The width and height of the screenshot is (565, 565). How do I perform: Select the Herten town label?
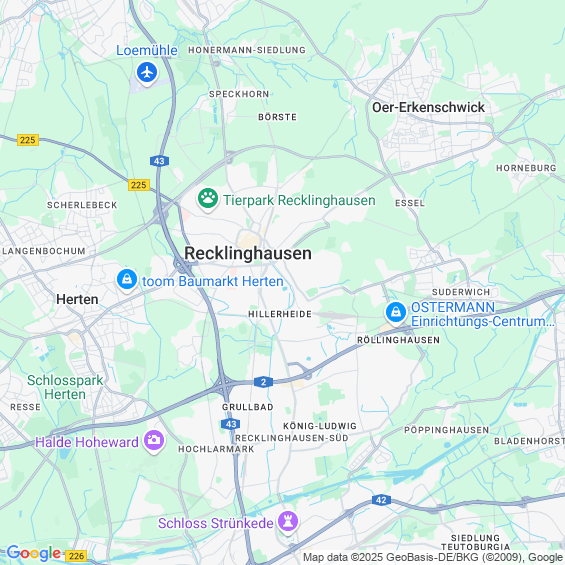(77, 299)
